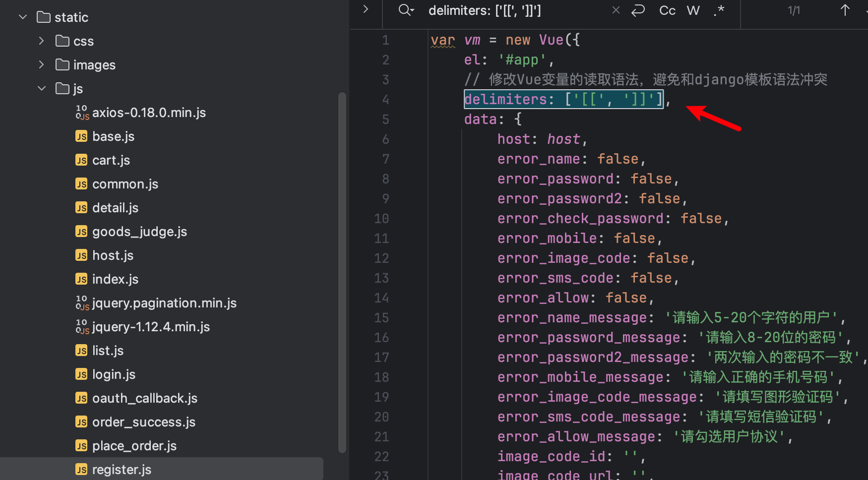Viewport: 868px width, 480px height.
Task: Expand the css folder
Action: click(x=42, y=41)
